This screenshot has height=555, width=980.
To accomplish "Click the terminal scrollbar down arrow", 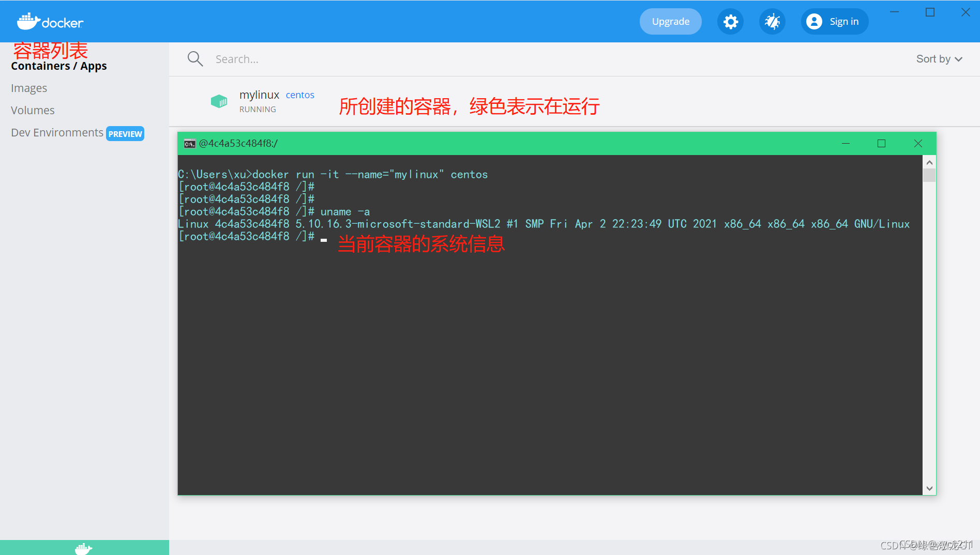I will click(x=929, y=488).
